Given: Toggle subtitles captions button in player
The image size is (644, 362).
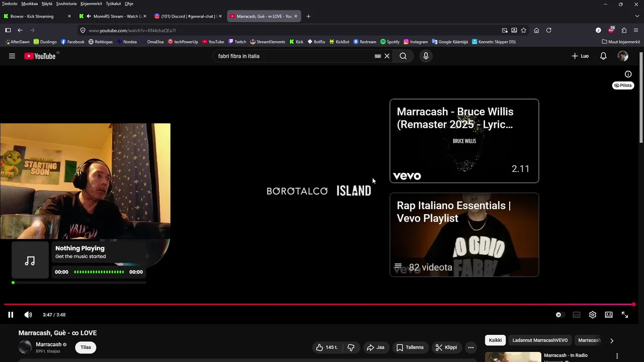Looking at the screenshot, I should (x=577, y=315).
